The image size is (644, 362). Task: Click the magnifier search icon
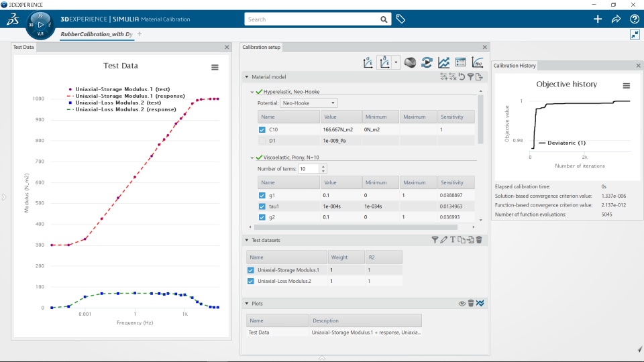point(384,19)
